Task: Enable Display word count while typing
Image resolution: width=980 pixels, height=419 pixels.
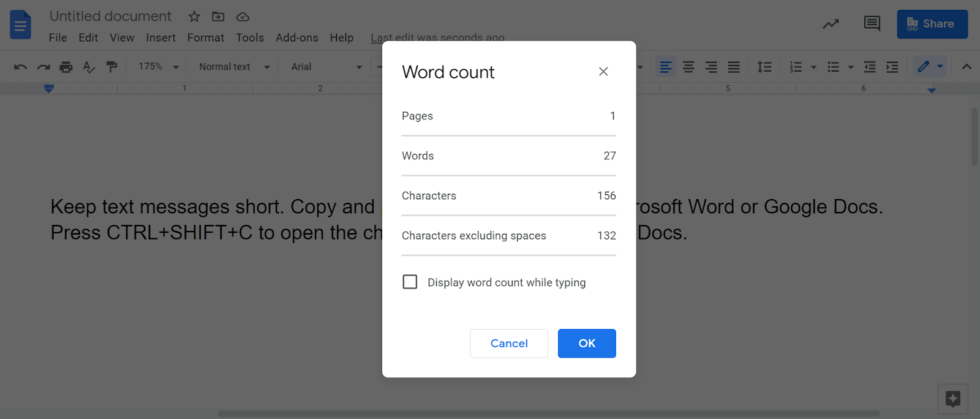Action: 410,282
